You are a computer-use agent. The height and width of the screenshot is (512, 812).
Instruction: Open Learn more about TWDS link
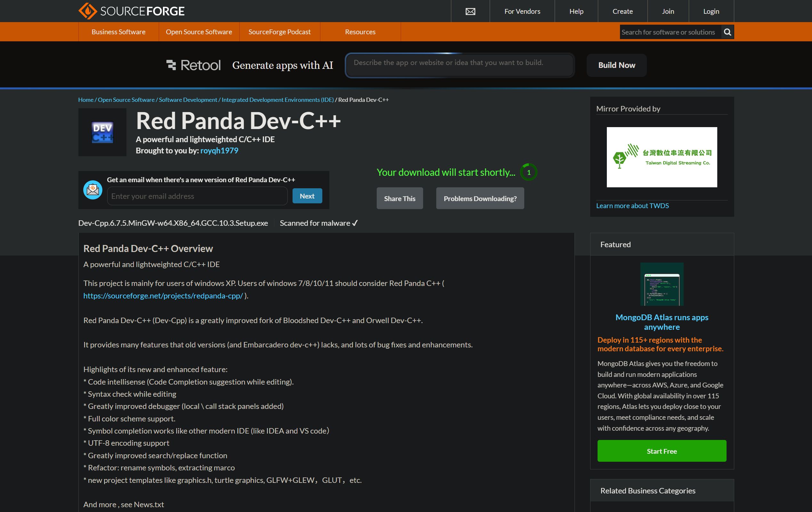click(x=632, y=206)
